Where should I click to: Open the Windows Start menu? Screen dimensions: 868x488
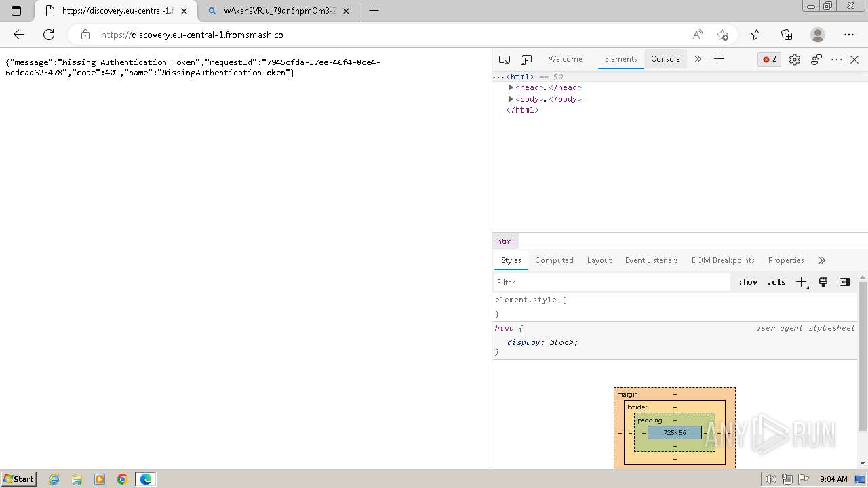pos(18,479)
